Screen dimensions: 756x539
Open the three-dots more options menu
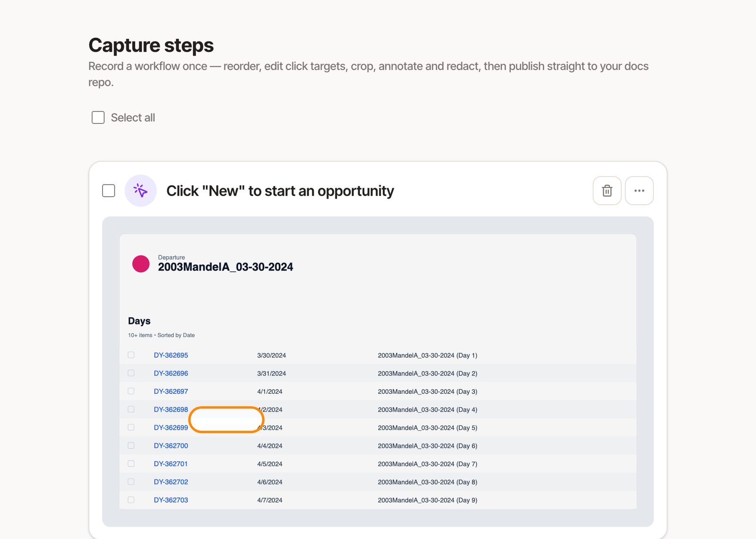[639, 191]
